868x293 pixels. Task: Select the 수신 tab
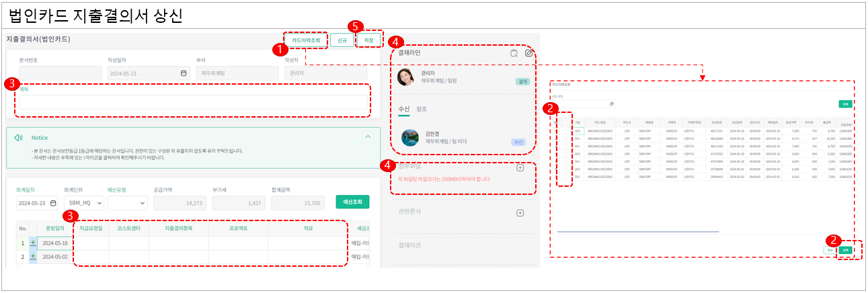(x=404, y=109)
